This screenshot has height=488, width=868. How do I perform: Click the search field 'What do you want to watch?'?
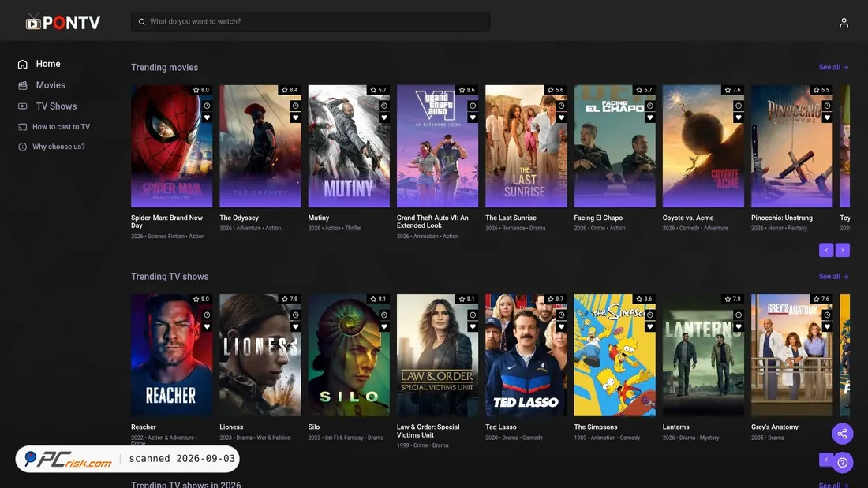point(311,21)
